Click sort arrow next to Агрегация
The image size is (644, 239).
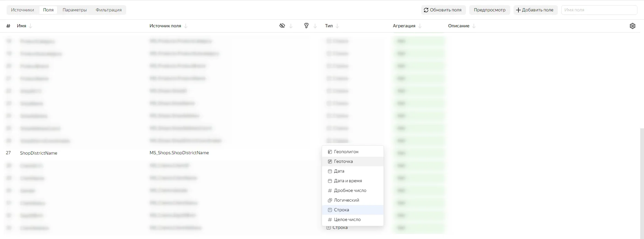click(420, 26)
